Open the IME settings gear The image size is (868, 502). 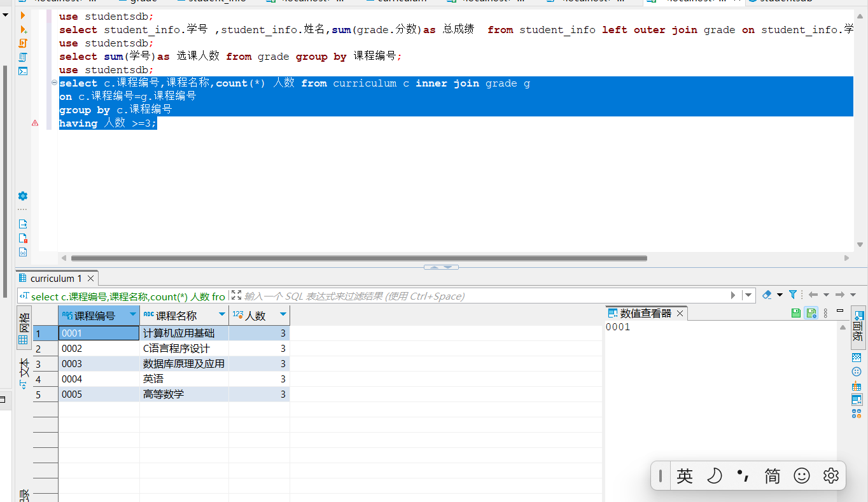tap(831, 476)
